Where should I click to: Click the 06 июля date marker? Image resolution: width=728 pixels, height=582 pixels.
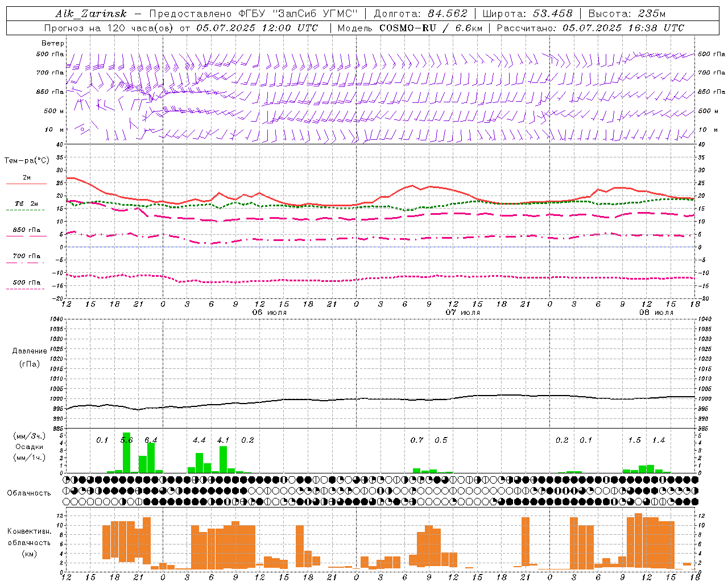(270, 313)
